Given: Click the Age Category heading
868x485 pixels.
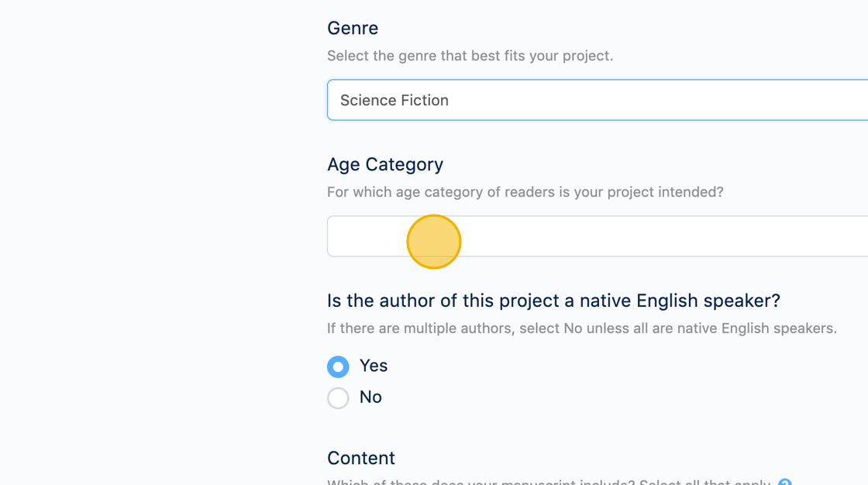Looking at the screenshot, I should [385, 164].
